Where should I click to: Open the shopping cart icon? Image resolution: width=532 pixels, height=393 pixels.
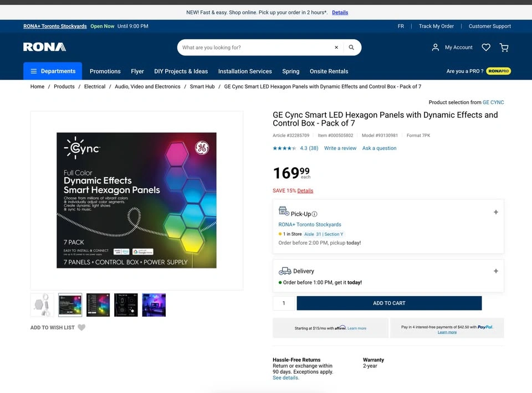point(504,48)
